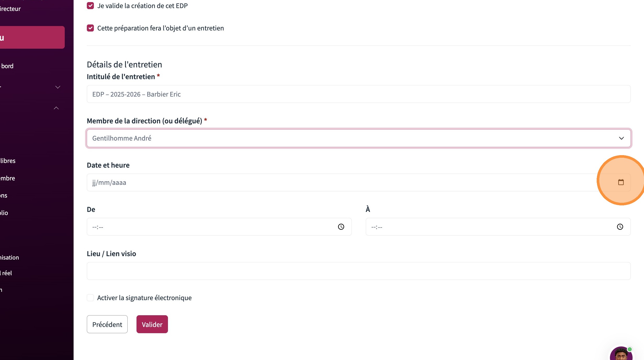Click the clock icon in the De field
Image resolution: width=644 pixels, height=360 pixels.
pyautogui.click(x=341, y=227)
